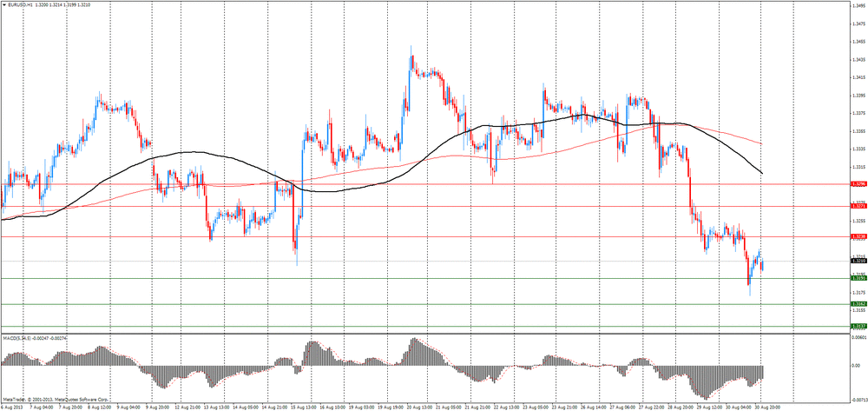Select the red 1.3271 resistance level label

point(858,206)
